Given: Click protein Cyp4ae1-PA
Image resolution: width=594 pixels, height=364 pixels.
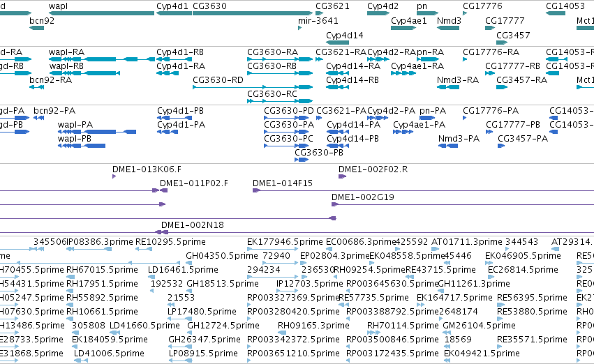Looking at the screenshot, I should tap(419, 125).
